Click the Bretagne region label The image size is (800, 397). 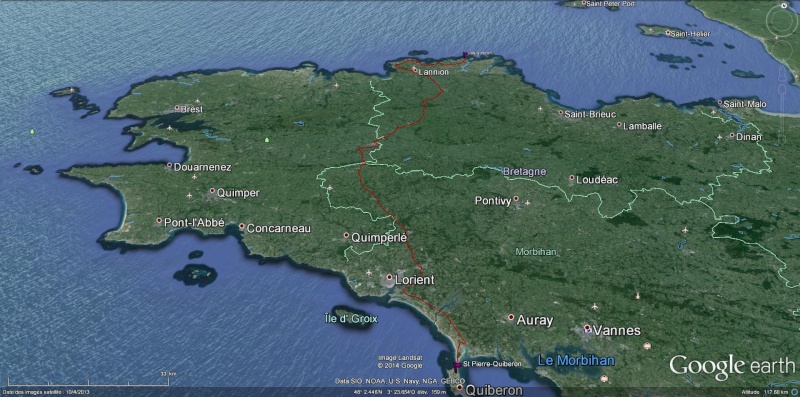point(524,171)
